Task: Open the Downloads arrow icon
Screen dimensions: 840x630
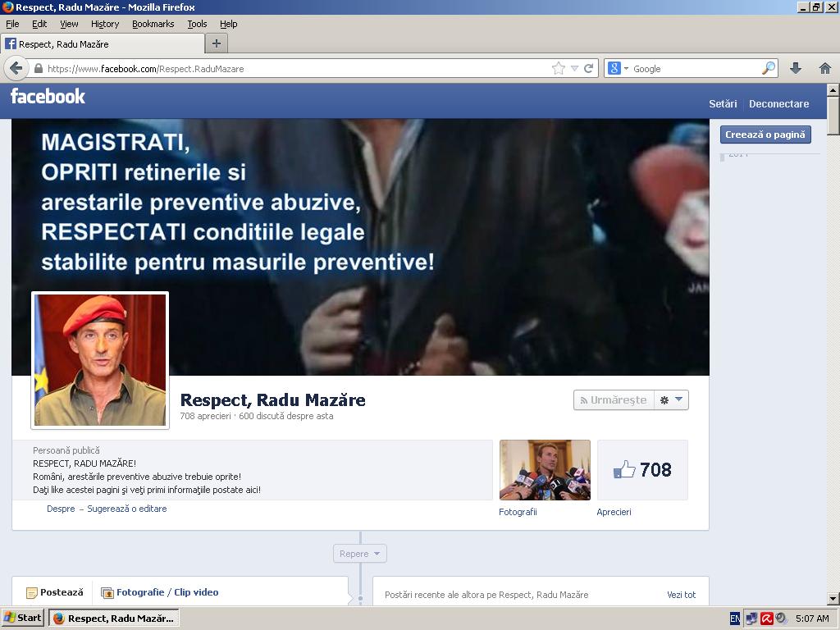Action: pyautogui.click(x=795, y=68)
